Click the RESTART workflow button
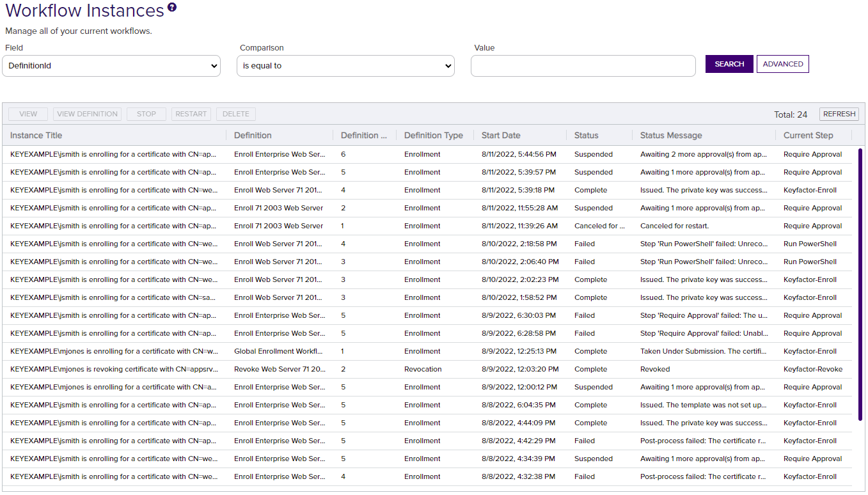 [x=191, y=113]
